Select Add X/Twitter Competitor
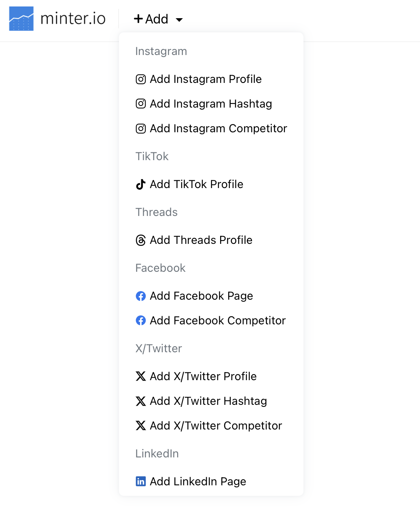Image resolution: width=420 pixels, height=512 pixels. click(216, 426)
